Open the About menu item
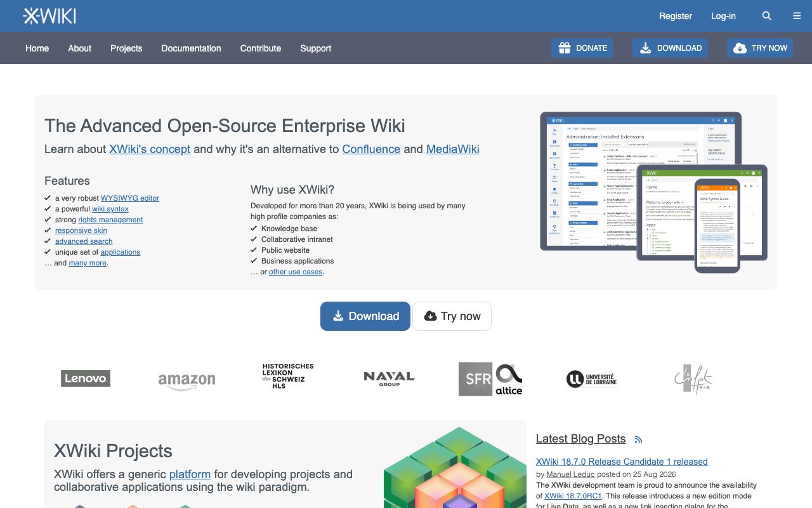Image resolution: width=812 pixels, height=508 pixels. click(x=80, y=48)
